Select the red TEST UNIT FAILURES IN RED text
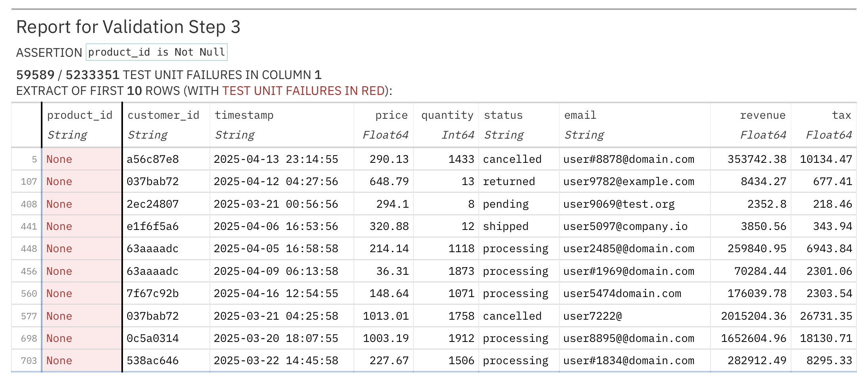 click(303, 91)
